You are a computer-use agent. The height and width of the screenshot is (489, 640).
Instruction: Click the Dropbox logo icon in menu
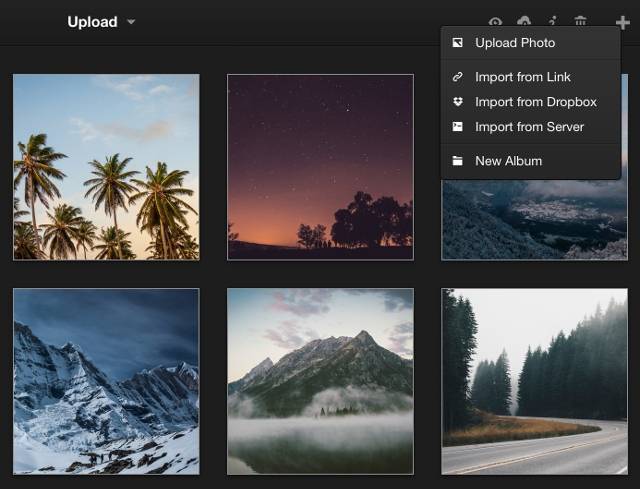[x=457, y=102]
